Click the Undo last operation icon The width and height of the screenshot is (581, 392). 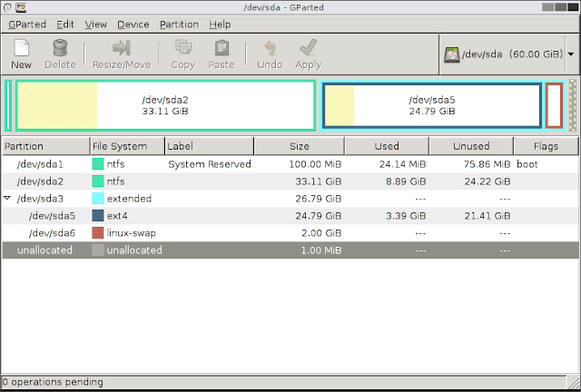click(x=270, y=48)
